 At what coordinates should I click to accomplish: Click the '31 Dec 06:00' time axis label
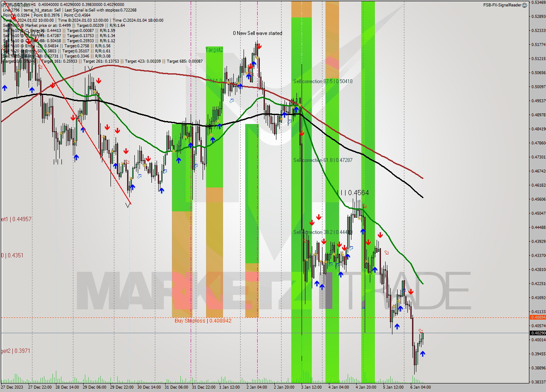pos(176,387)
